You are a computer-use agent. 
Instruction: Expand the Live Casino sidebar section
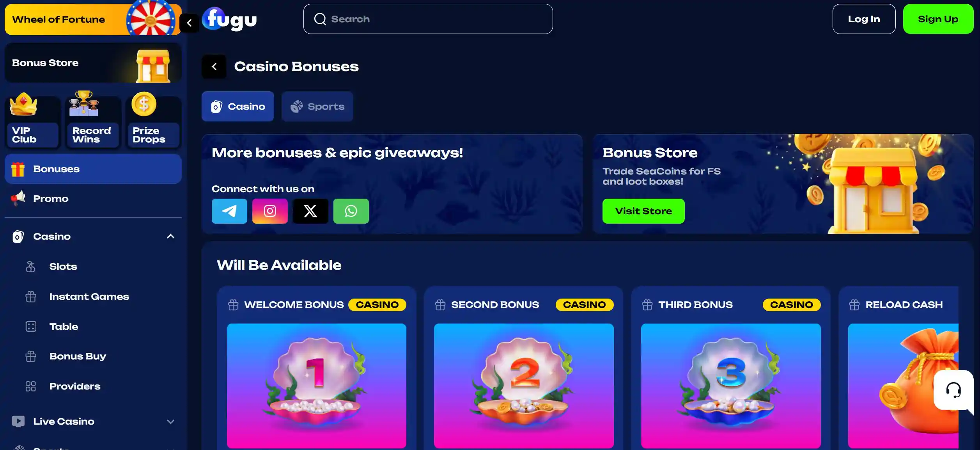point(170,422)
